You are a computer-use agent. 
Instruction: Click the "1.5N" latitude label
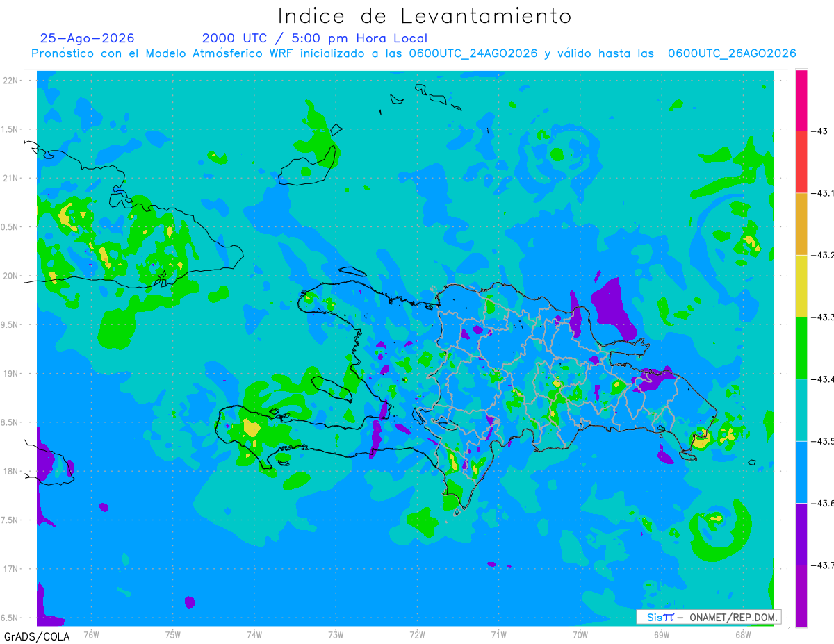(x=9, y=129)
